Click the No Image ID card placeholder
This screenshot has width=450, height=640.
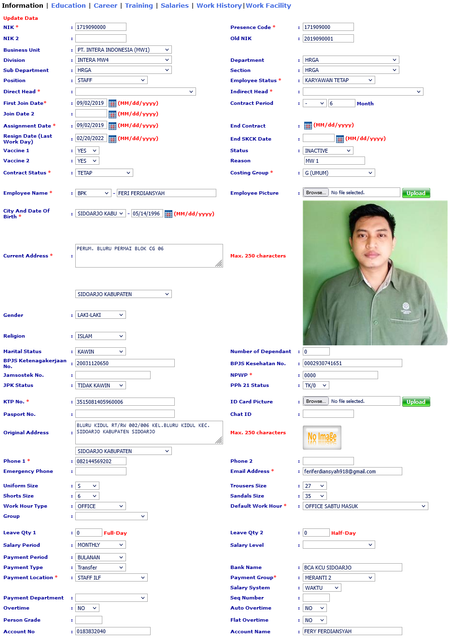322,437
